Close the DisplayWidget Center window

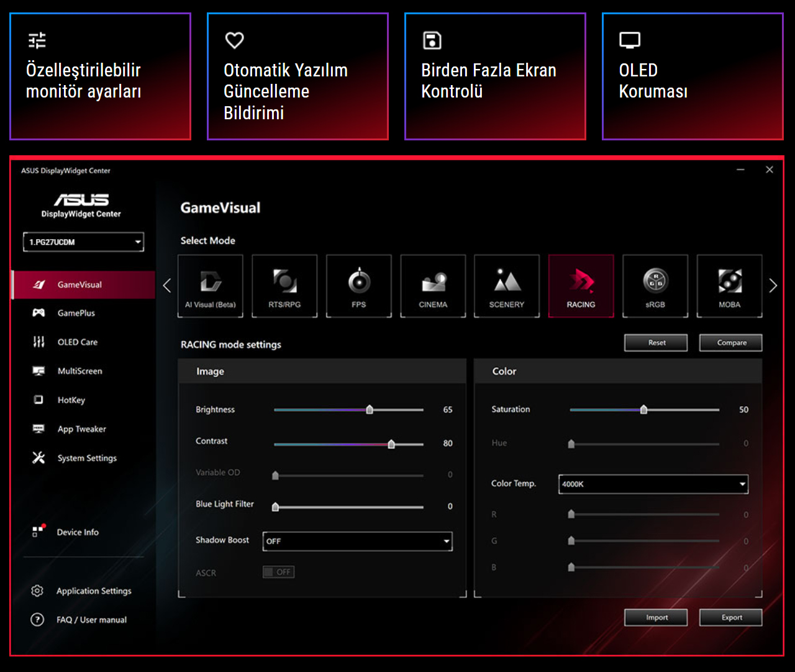[770, 170]
